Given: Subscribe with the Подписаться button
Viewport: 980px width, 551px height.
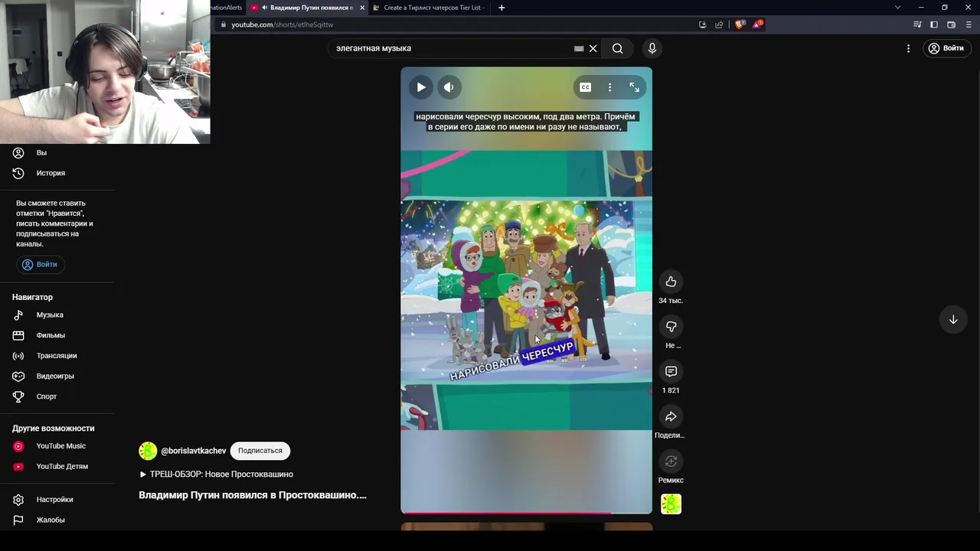Looking at the screenshot, I should coord(260,451).
